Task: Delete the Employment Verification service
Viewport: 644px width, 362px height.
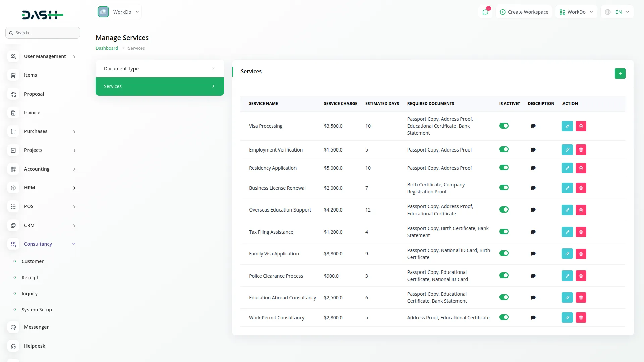Action: (581, 150)
